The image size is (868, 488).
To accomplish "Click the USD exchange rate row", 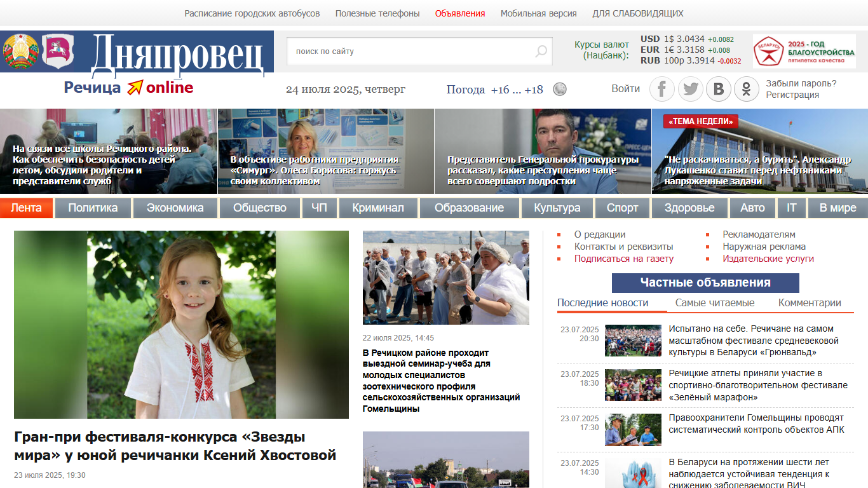I will 687,39.
